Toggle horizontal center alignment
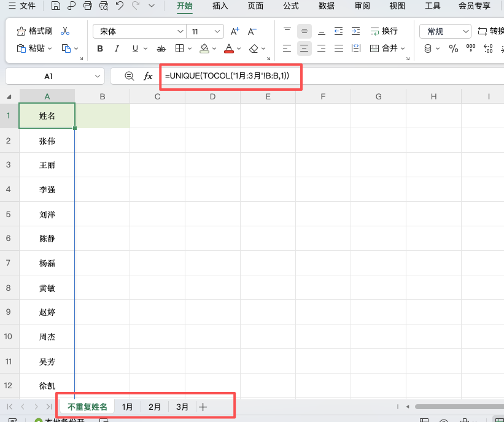The width and height of the screenshot is (504, 422). click(x=304, y=48)
